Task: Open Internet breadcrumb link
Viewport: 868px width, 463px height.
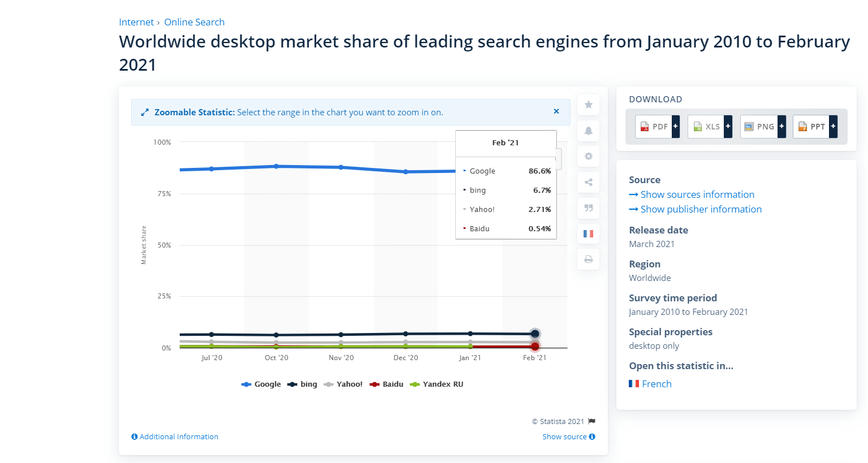Action: (x=136, y=22)
